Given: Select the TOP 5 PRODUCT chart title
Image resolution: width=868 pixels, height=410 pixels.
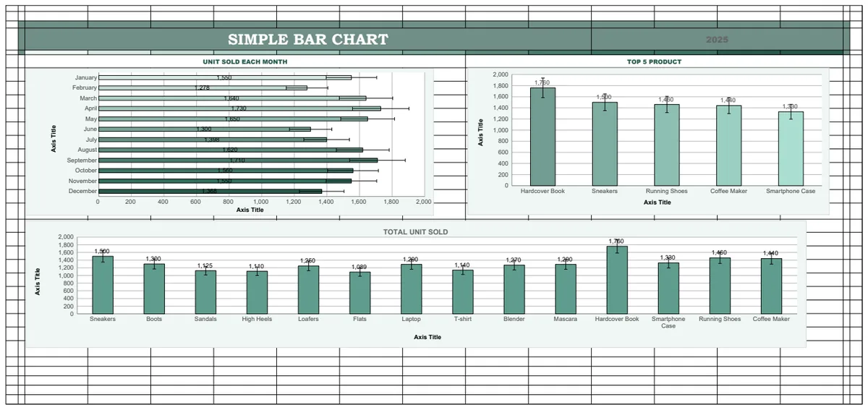Looking at the screenshot, I should (654, 61).
